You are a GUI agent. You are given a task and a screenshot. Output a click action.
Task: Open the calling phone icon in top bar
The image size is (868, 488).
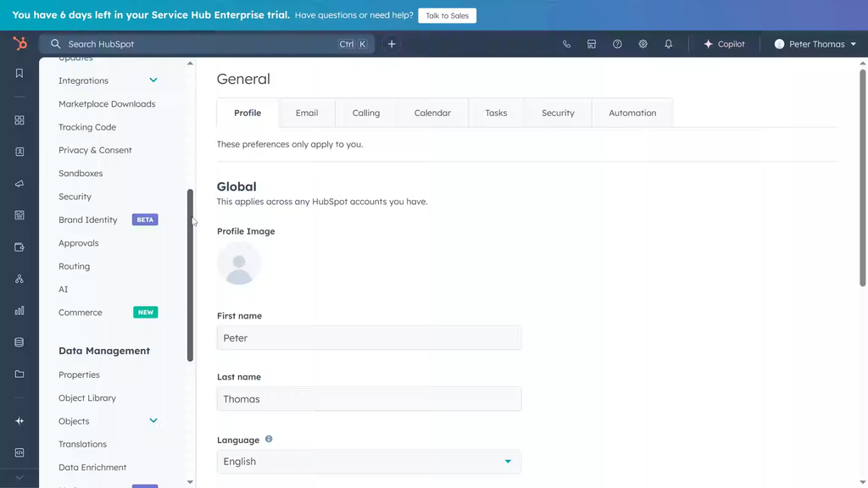click(566, 44)
